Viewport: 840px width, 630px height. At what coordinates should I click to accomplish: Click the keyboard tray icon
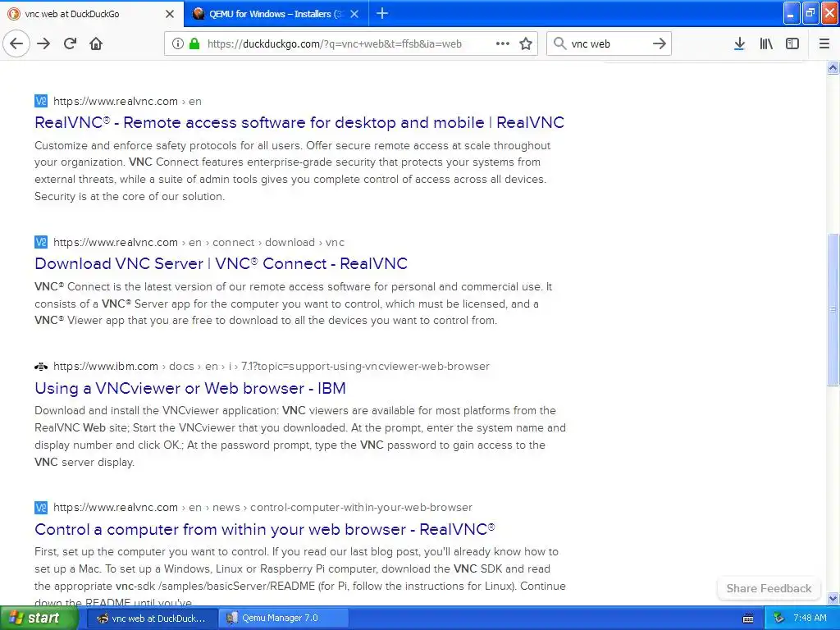tap(748, 619)
